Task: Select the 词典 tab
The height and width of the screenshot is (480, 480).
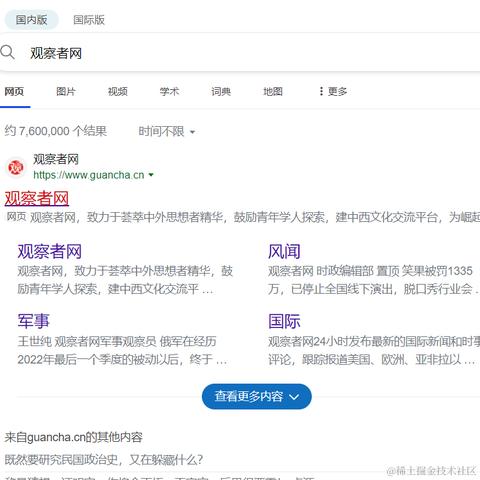Action: [x=221, y=91]
